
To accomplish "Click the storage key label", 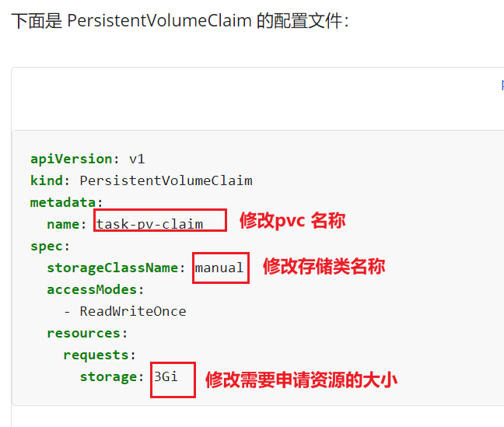I will click(108, 377).
